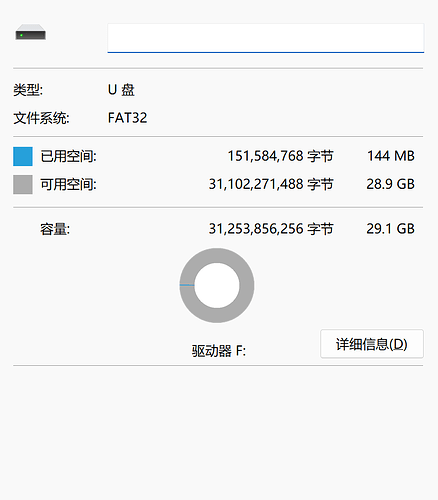The height and width of the screenshot is (500, 438).
Task: Click the USB drive icon
Action: [30, 32]
